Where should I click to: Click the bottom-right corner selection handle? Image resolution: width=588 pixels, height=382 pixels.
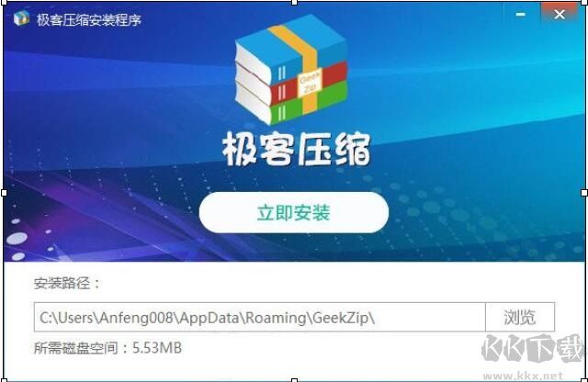[585, 380]
